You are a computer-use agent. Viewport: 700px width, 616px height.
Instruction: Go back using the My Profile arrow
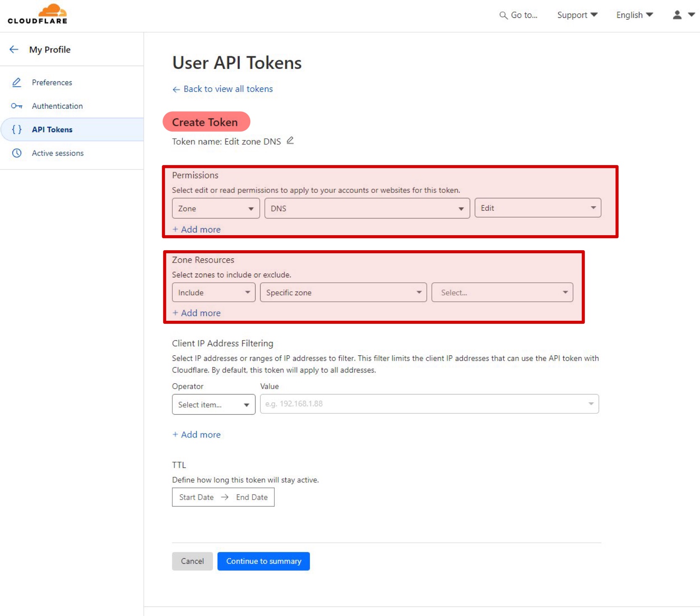click(14, 49)
